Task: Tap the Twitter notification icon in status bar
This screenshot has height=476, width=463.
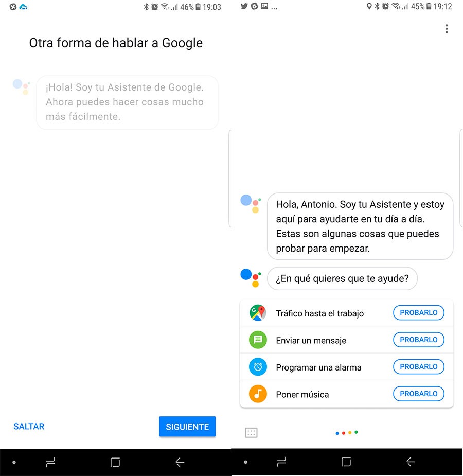Action: [x=244, y=6]
